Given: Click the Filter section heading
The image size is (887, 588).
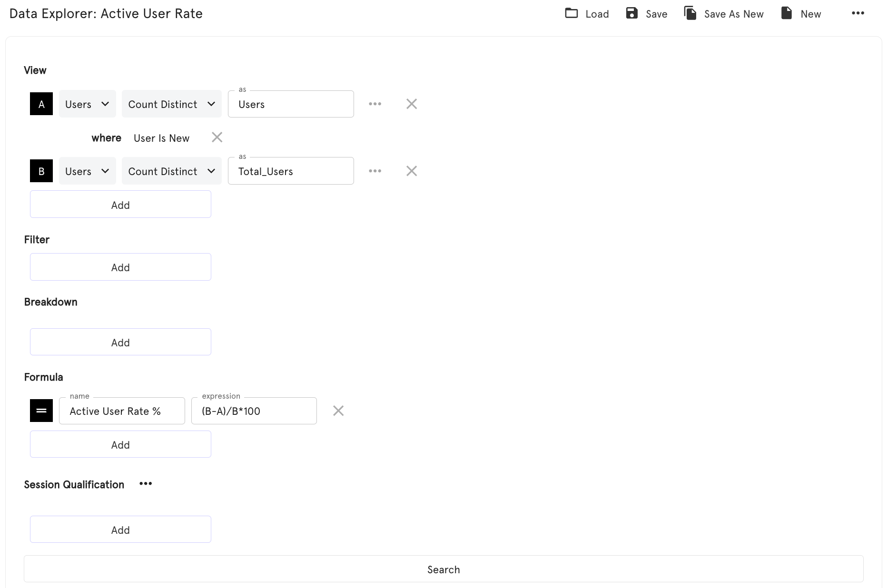Looking at the screenshot, I should click(37, 240).
